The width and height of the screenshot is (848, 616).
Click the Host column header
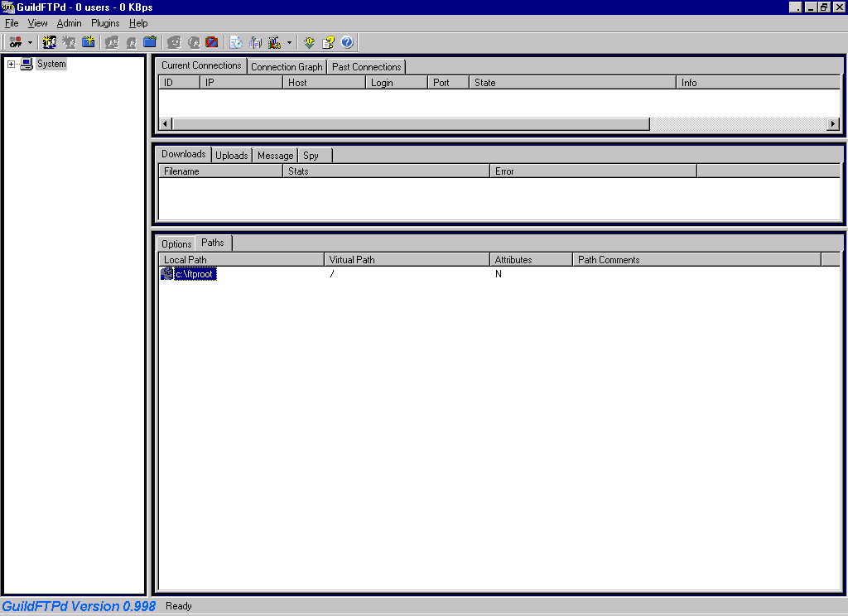(x=325, y=82)
